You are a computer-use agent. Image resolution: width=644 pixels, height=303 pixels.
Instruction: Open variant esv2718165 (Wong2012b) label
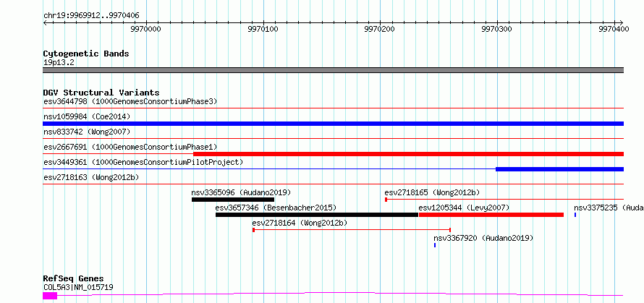click(432, 192)
